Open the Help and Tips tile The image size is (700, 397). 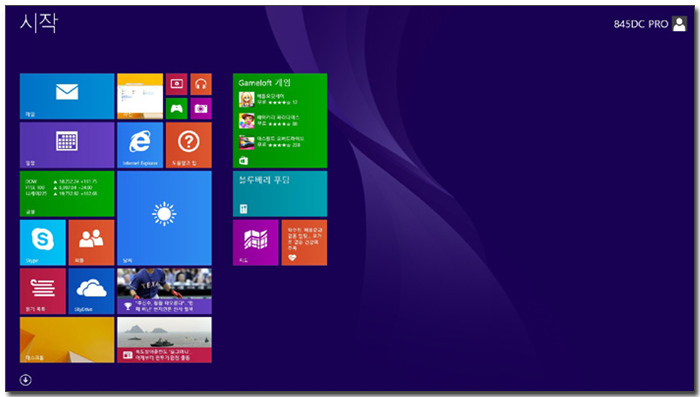(x=188, y=145)
